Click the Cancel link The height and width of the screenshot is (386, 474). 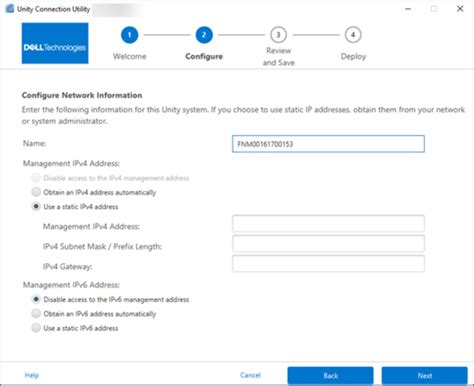(250, 375)
